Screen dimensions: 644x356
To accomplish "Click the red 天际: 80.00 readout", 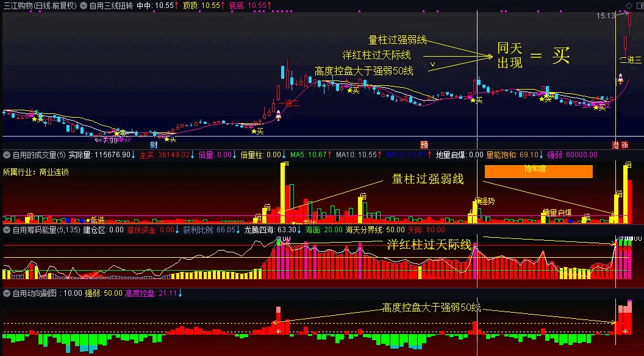I will pyautogui.click(x=426, y=230).
